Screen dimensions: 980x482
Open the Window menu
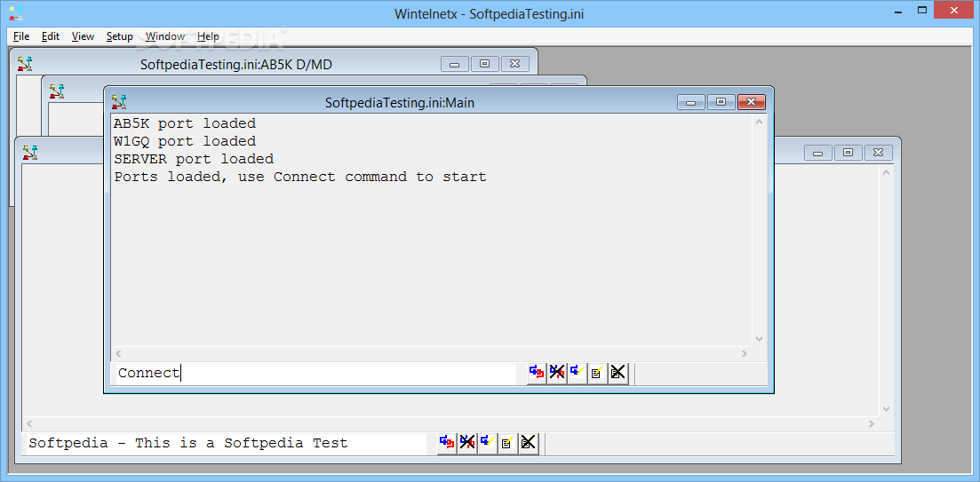(x=165, y=36)
